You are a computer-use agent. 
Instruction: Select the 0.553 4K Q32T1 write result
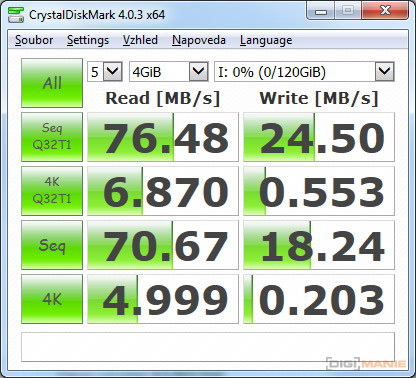pyautogui.click(x=319, y=191)
